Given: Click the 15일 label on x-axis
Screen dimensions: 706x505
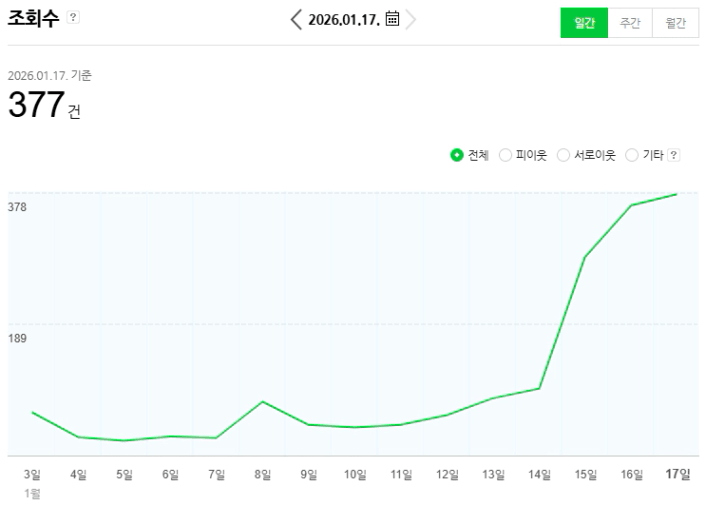Looking at the screenshot, I should pyautogui.click(x=586, y=474).
